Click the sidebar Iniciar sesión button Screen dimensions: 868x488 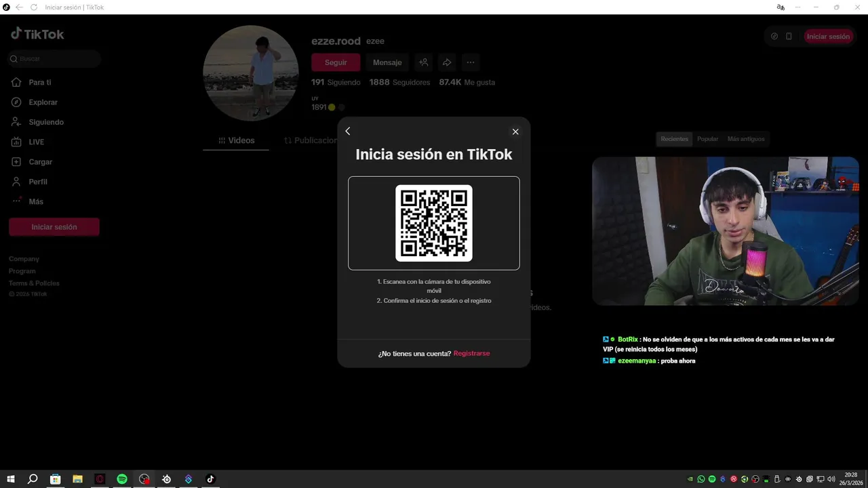[x=54, y=227]
